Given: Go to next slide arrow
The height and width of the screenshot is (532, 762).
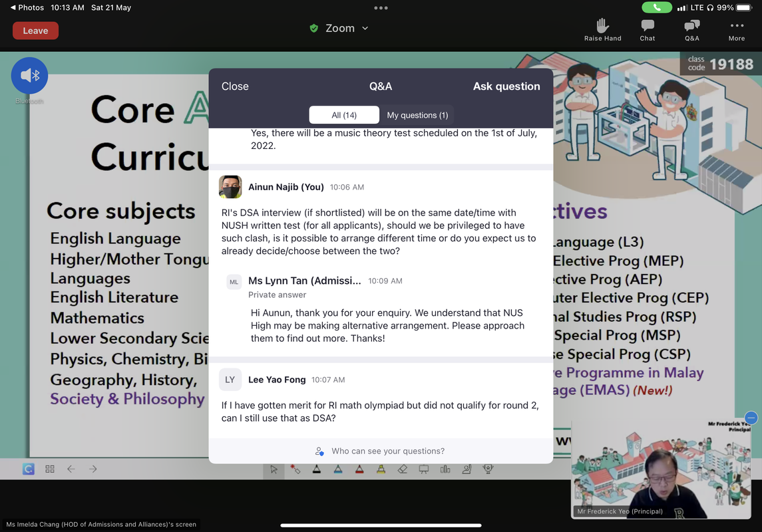Looking at the screenshot, I should (x=93, y=469).
